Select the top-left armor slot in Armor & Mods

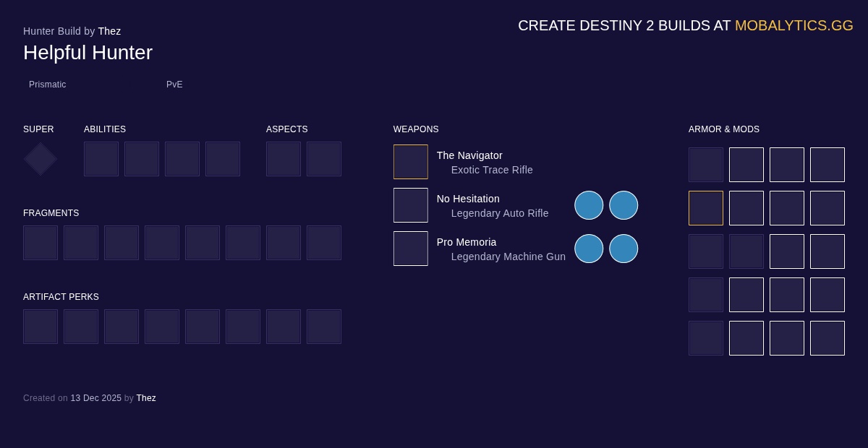(x=706, y=165)
